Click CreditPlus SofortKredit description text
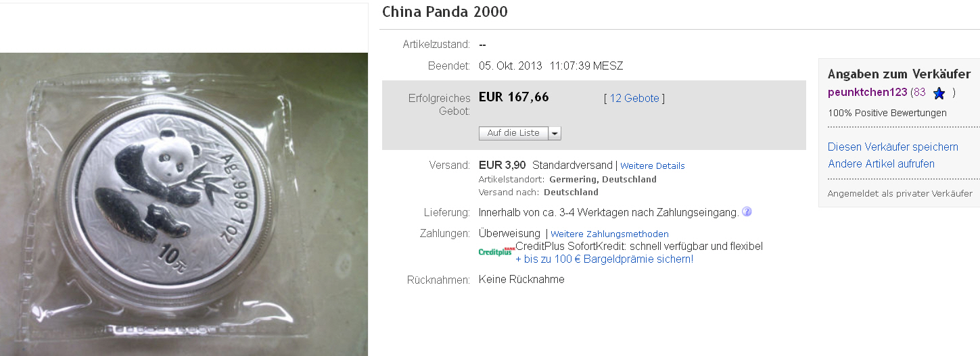This screenshot has height=356, width=980. [639, 247]
